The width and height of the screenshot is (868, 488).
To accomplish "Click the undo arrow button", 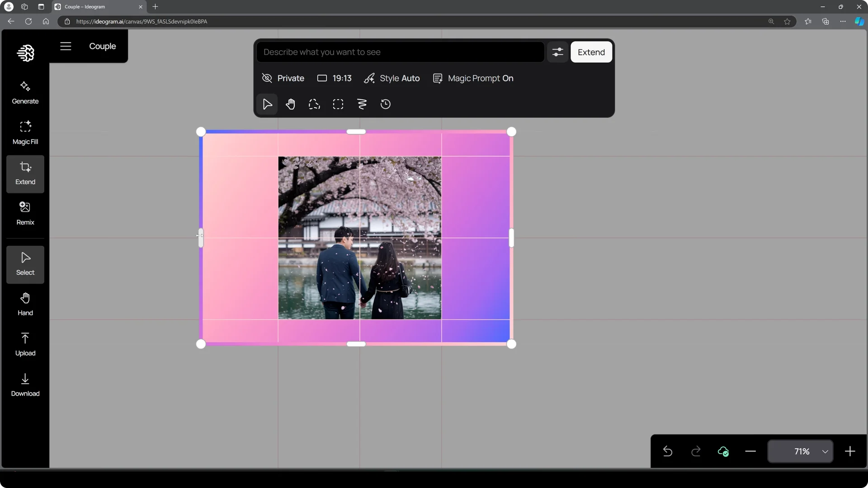I will [x=668, y=451].
